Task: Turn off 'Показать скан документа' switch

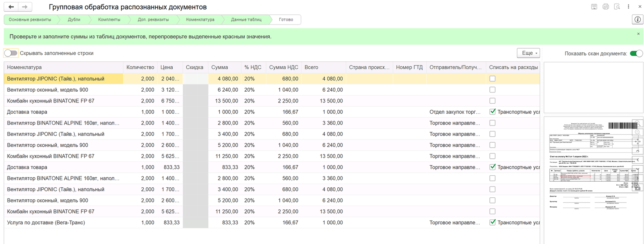Action: (636, 53)
